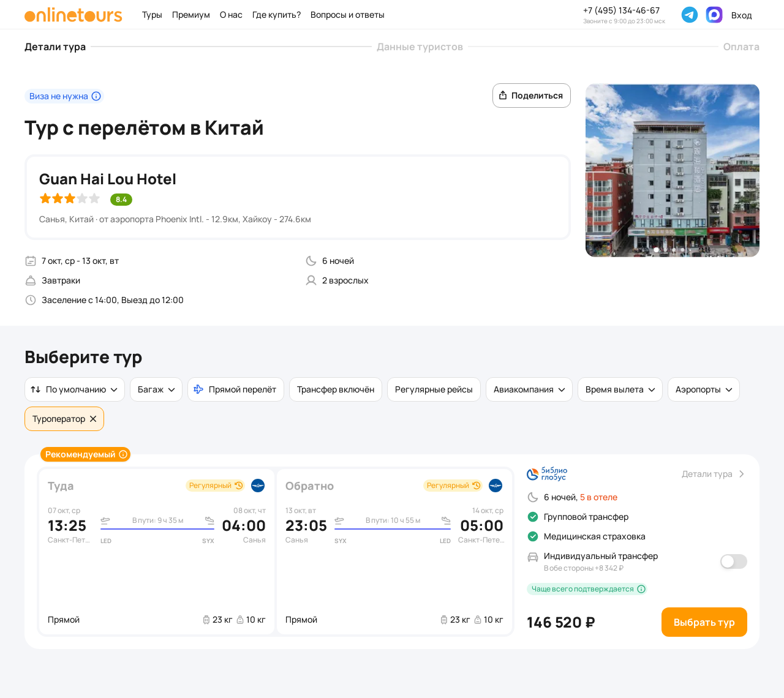This screenshot has height=698, width=784.
Task: Click the Регулярный badge in Обратно card
Action: 453,486
